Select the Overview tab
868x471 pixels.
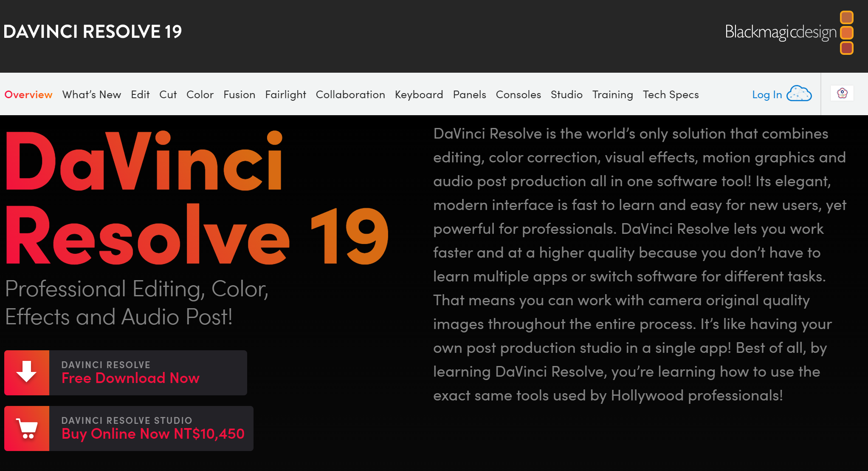tap(28, 94)
